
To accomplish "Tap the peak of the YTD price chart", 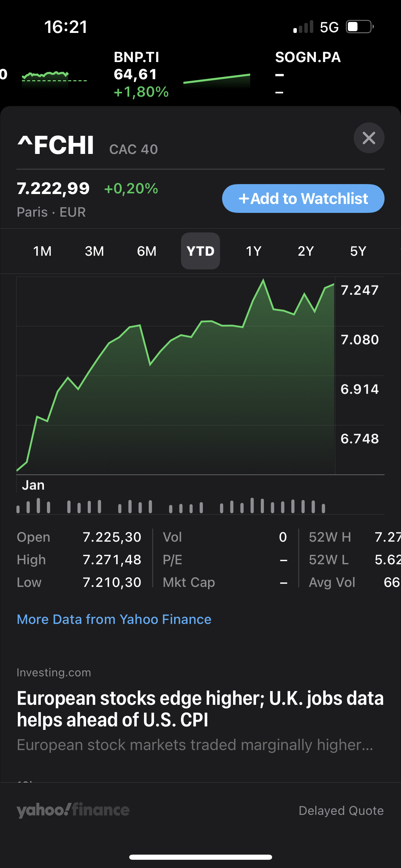I will (263, 280).
